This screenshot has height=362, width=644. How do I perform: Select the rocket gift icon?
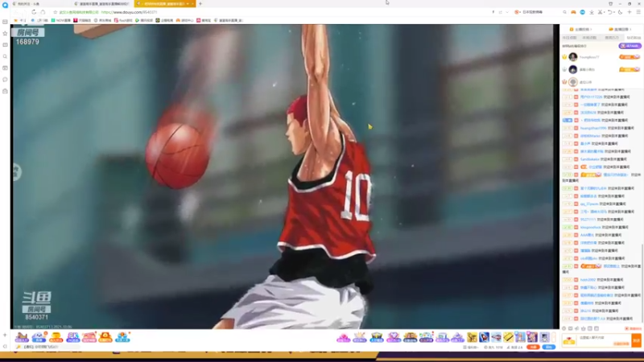point(485,337)
